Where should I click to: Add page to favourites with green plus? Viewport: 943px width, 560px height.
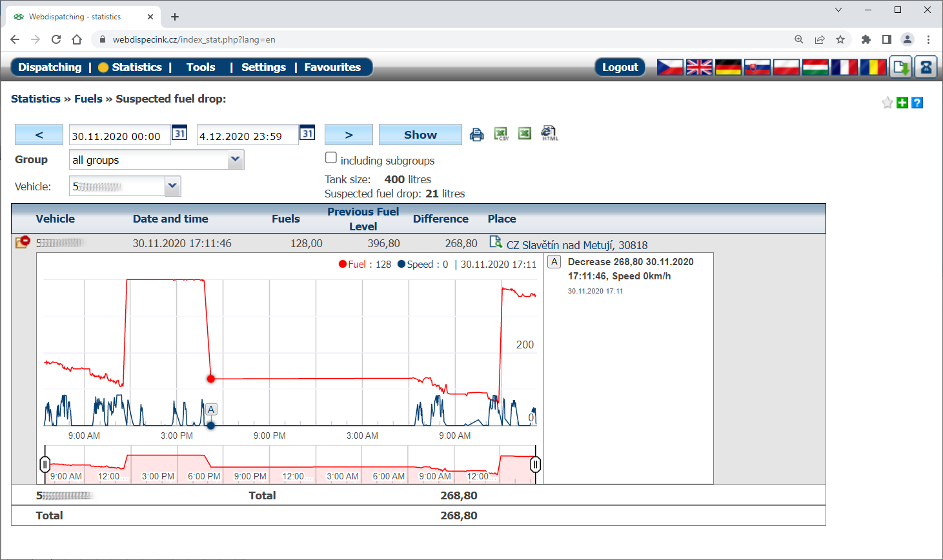902,103
